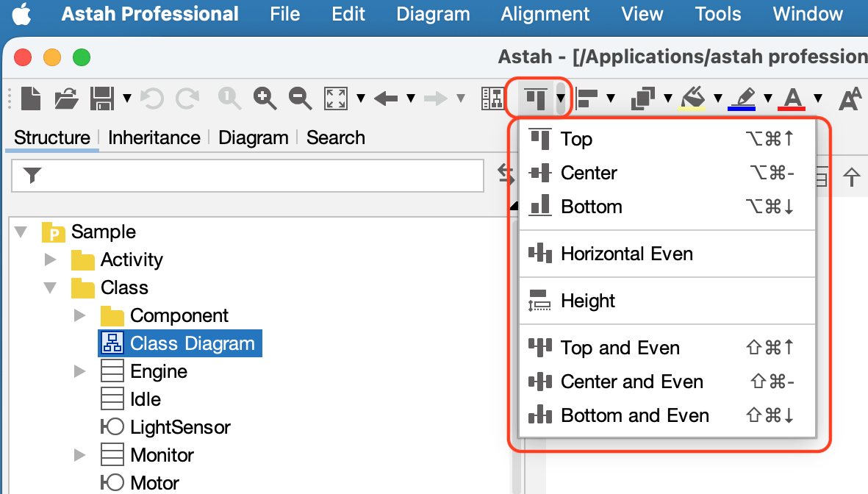Click the Align Top toolbar button

coord(536,99)
